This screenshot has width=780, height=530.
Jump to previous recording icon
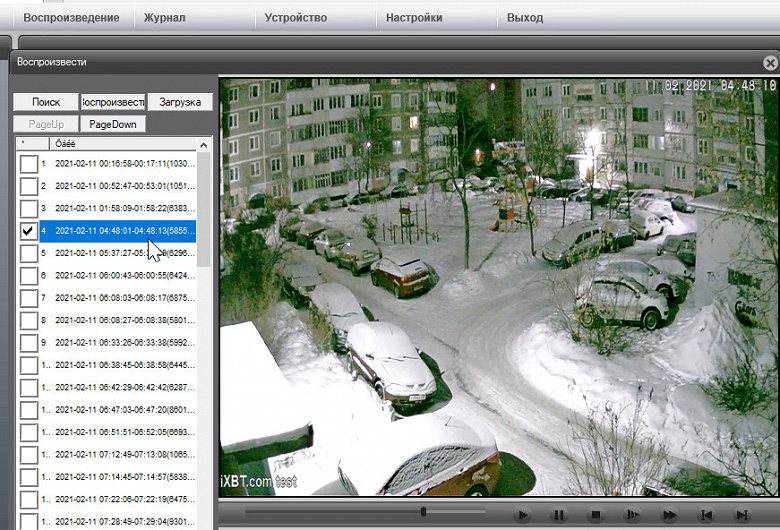(706, 515)
